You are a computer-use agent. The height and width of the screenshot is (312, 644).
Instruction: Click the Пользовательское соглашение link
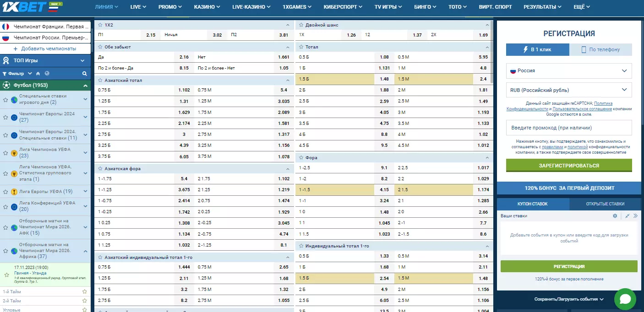(x=582, y=109)
